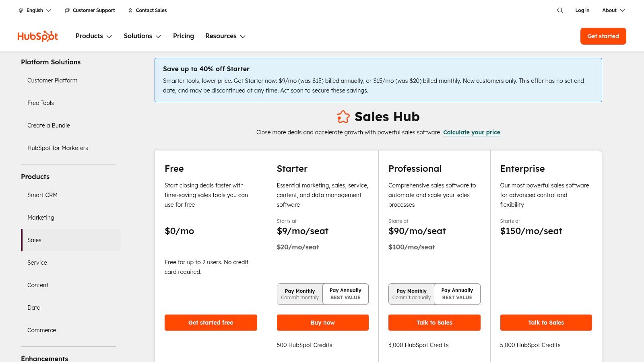Click the Sales Hub sprocket icon
644x362 pixels.
[x=343, y=117]
